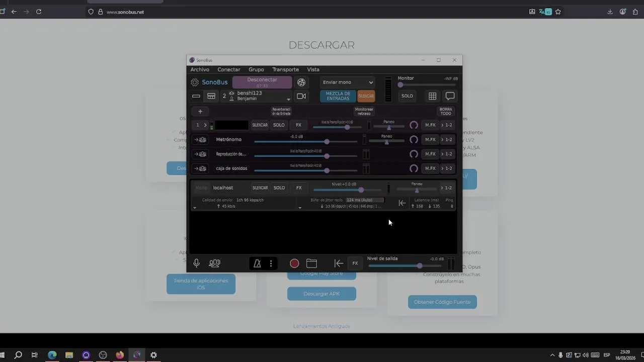Expand input channel 1 chevron
This screenshot has width=644, height=362.
pyautogui.click(x=205, y=125)
